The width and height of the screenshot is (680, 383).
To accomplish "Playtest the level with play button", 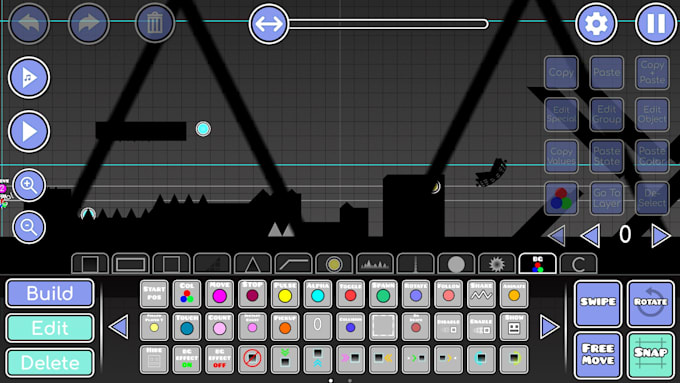I will click(x=29, y=131).
